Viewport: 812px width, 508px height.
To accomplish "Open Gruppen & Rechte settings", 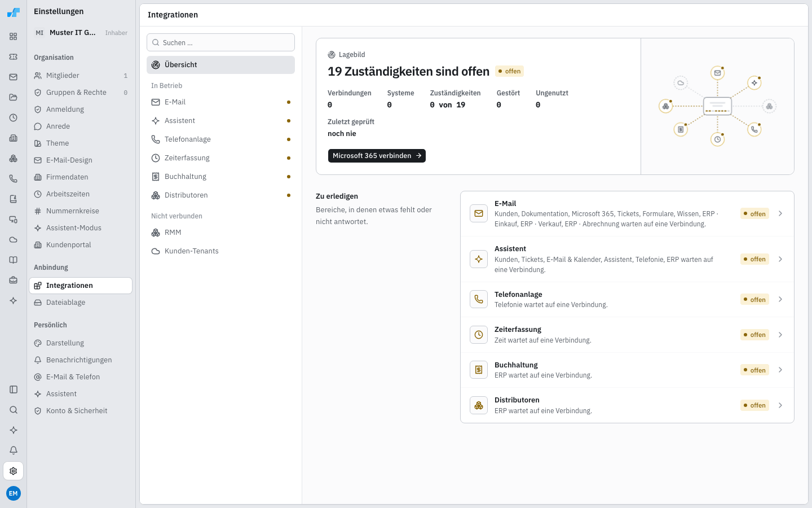I will (81, 93).
